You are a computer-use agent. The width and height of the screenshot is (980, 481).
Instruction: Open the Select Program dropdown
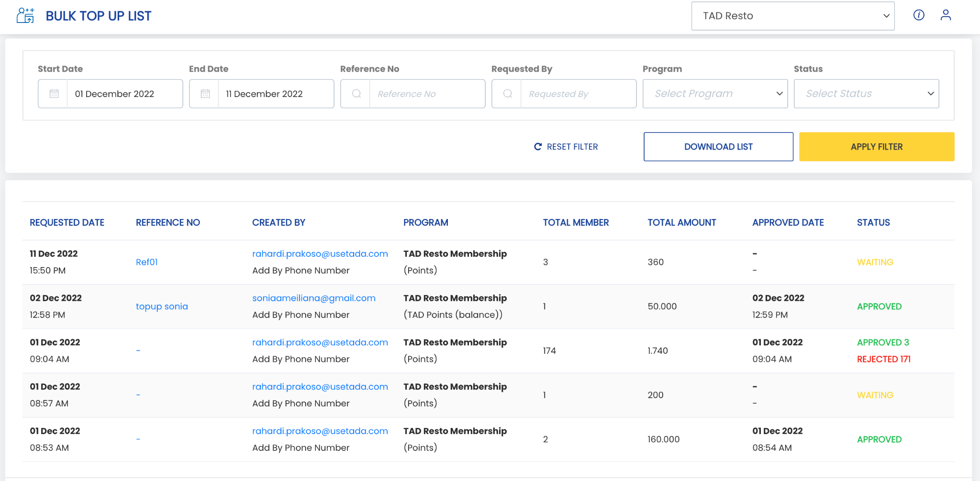click(715, 94)
